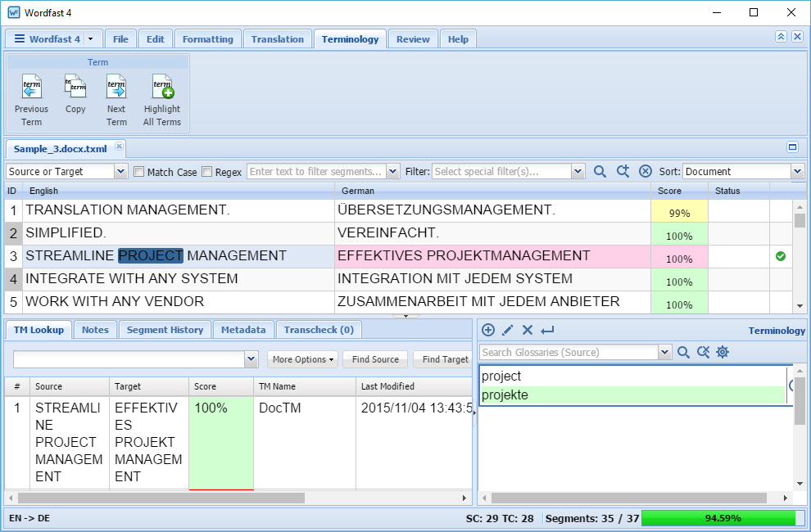This screenshot has height=532, width=811.
Task: Open the File ribbon tab
Action: click(x=120, y=39)
